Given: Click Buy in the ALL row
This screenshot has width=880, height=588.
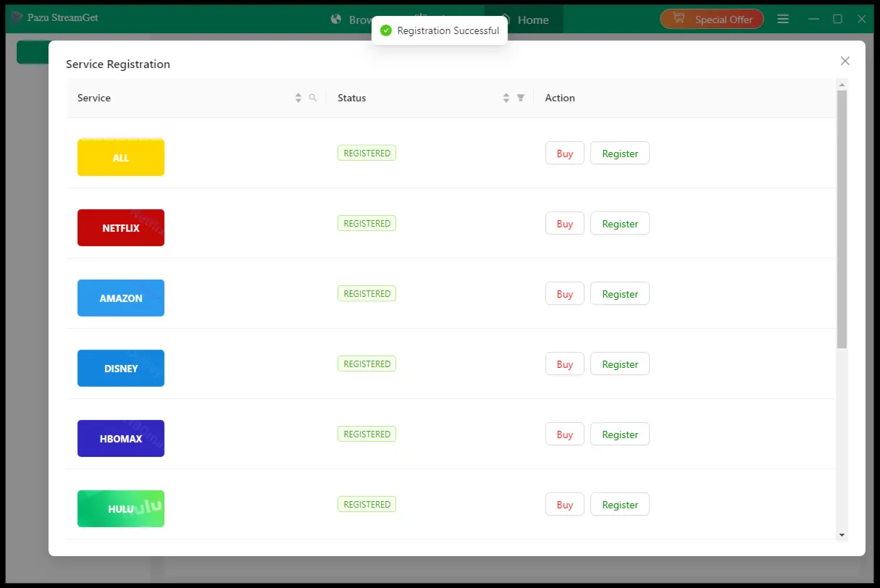Looking at the screenshot, I should tap(565, 153).
